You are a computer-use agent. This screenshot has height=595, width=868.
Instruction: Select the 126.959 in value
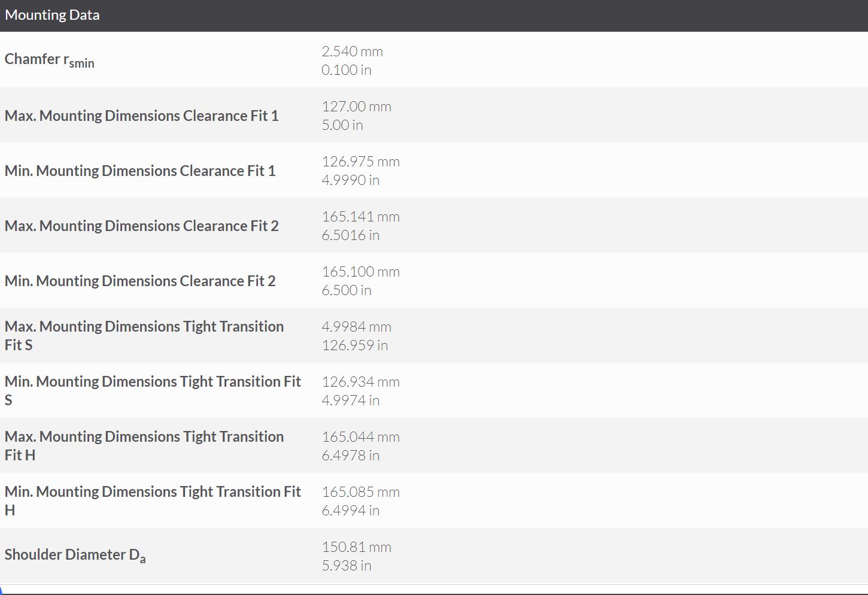354,345
